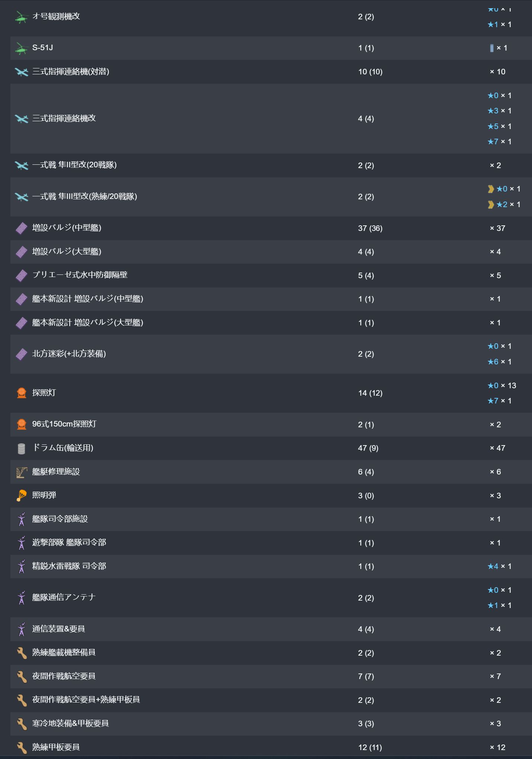Click the wrench icon for 熟練艦載機整備員
Image resolution: width=532 pixels, height=759 pixels.
tap(22, 653)
